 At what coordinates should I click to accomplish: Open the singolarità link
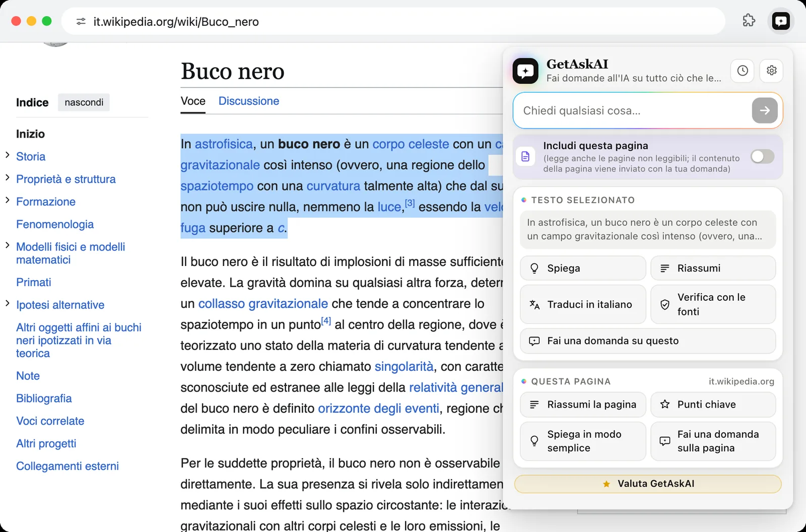[x=404, y=367]
